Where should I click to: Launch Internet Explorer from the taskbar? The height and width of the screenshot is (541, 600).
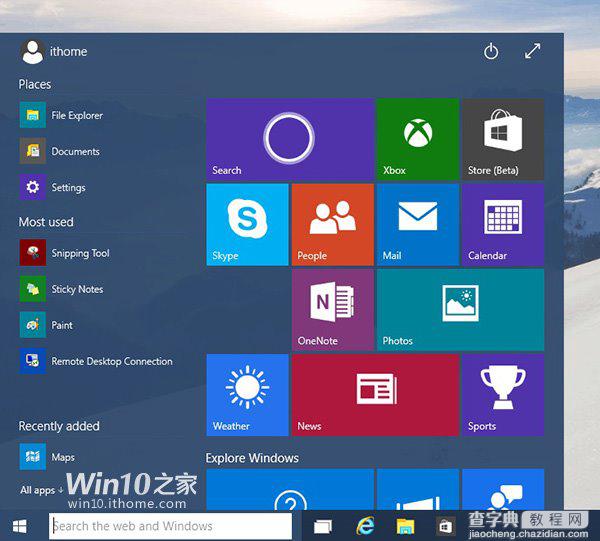tap(365, 526)
